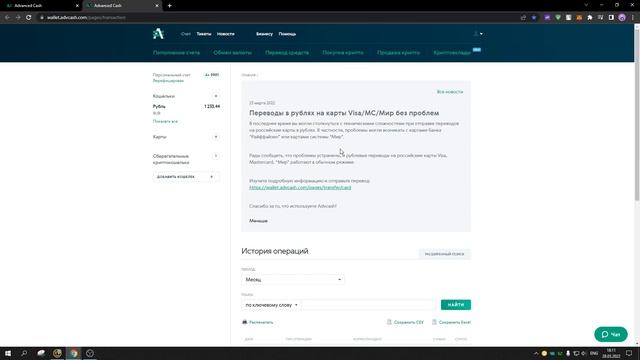The height and width of the screenshot is (360, 640).
Task: Reload the page with browser refresh icon
Action: 29,18
